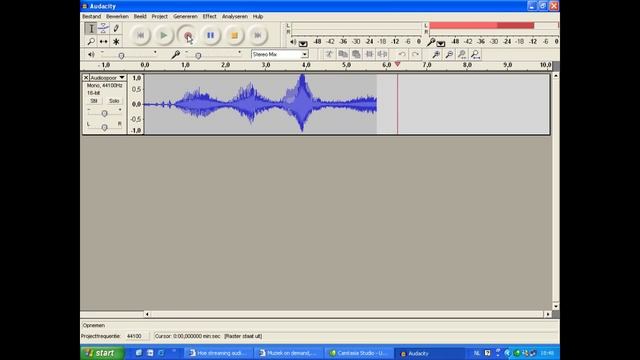The image size is (640, 360).
Task: Click the output volume slider handle
Action: (121, 56)
